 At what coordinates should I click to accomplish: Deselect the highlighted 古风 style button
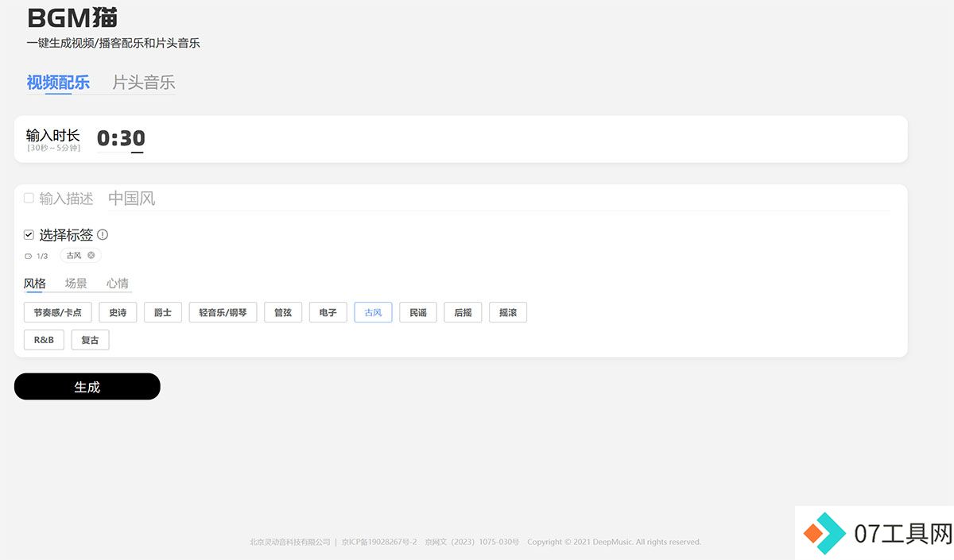click(373, 313)
